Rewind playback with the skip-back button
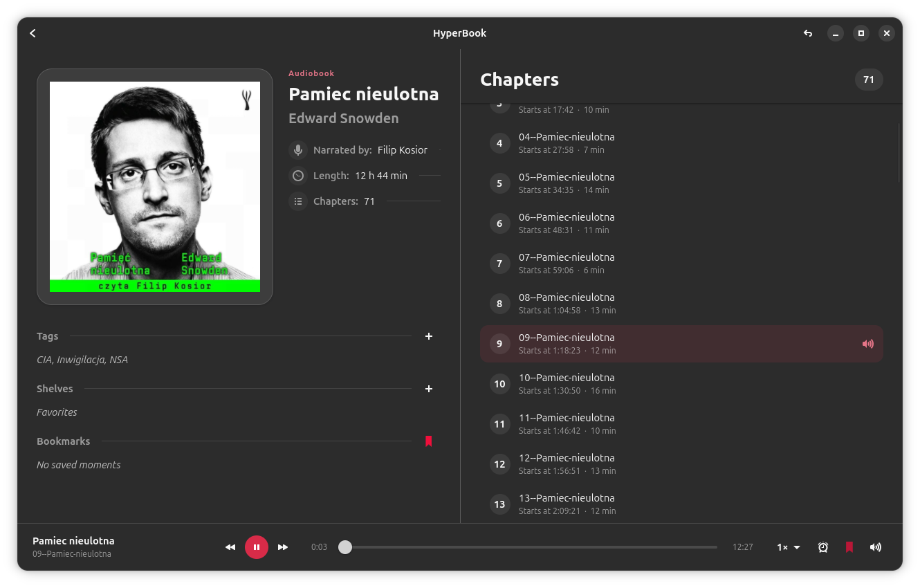The image size is (920, 588). [230, 547]
